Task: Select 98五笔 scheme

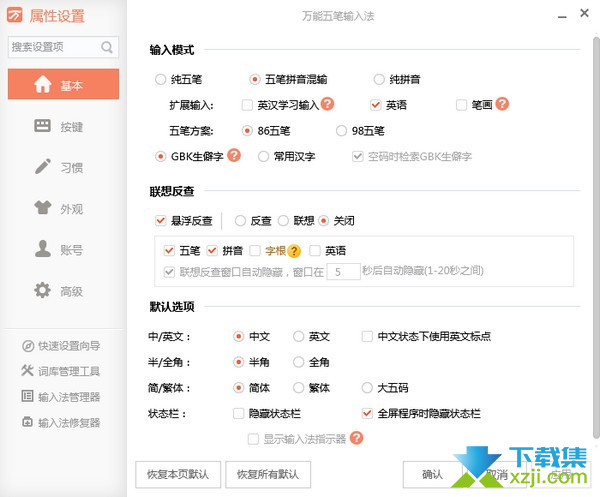Action: pos(341,131)
